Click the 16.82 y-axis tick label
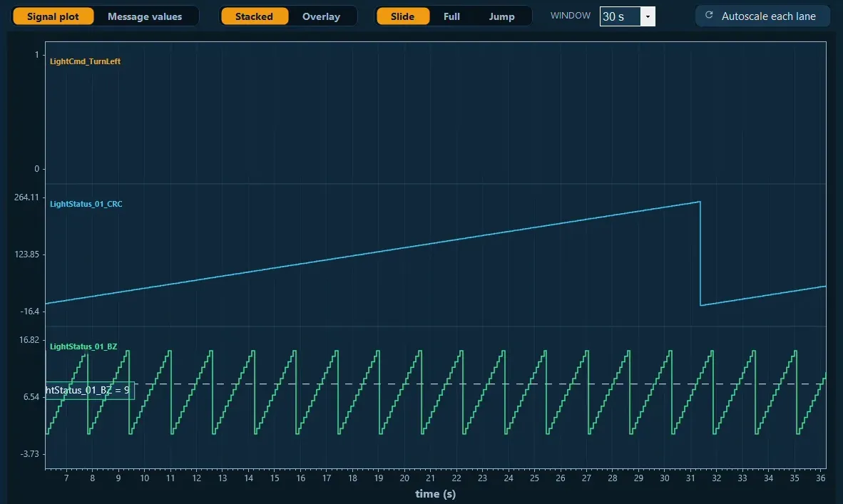This screenshot has width=843, height=504. [x=29, y=339]
